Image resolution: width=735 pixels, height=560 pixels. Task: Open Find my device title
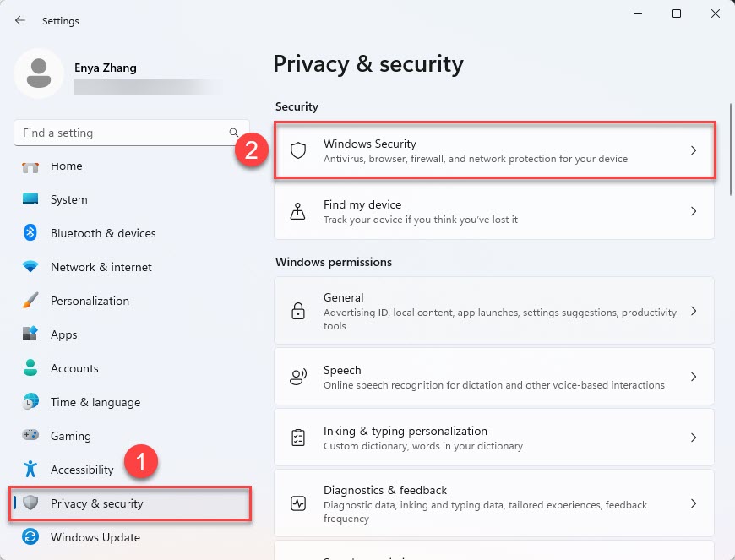pos(362,204)
